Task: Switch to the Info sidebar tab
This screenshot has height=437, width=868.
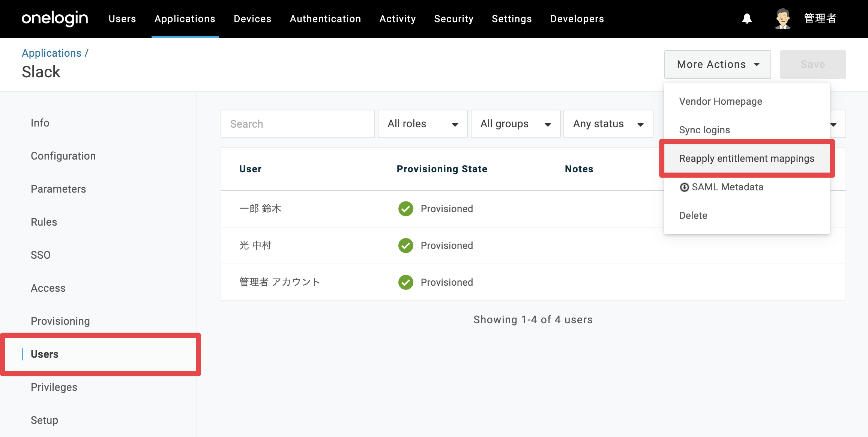Action: pyautogui.click(x=40, y=123)
